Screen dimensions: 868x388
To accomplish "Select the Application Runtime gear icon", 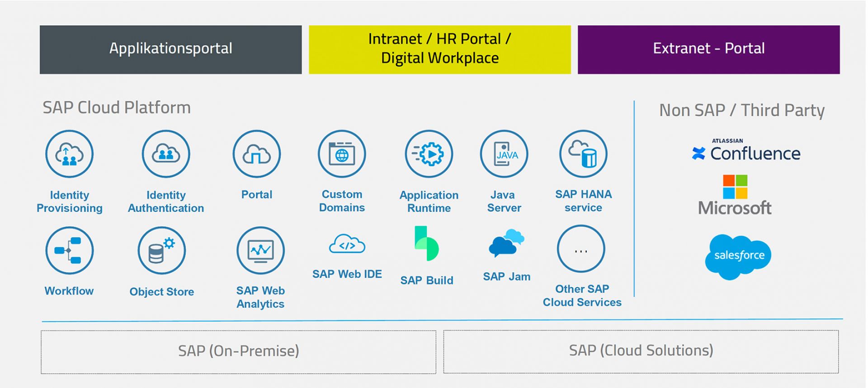I will tap(429, 154).
